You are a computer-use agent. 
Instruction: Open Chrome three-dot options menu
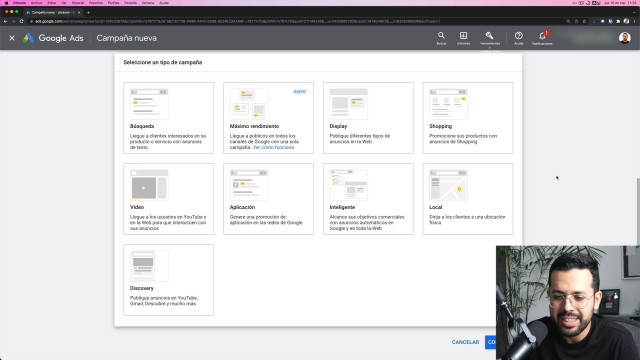[x=634, y=21]
